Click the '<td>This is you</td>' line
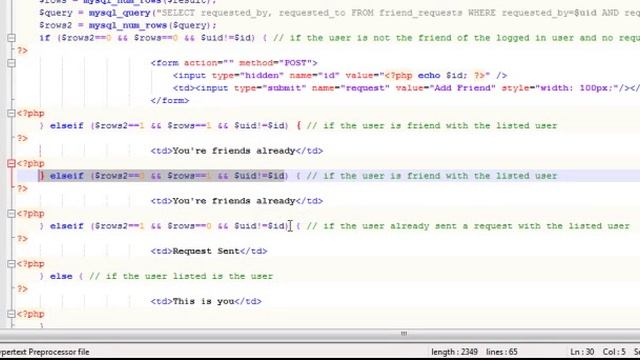 [206, 301]
